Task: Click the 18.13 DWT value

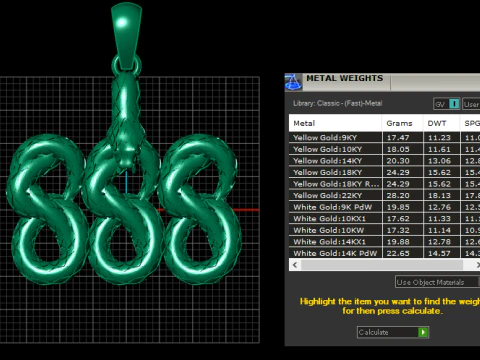Action: [x=439, y=195]
